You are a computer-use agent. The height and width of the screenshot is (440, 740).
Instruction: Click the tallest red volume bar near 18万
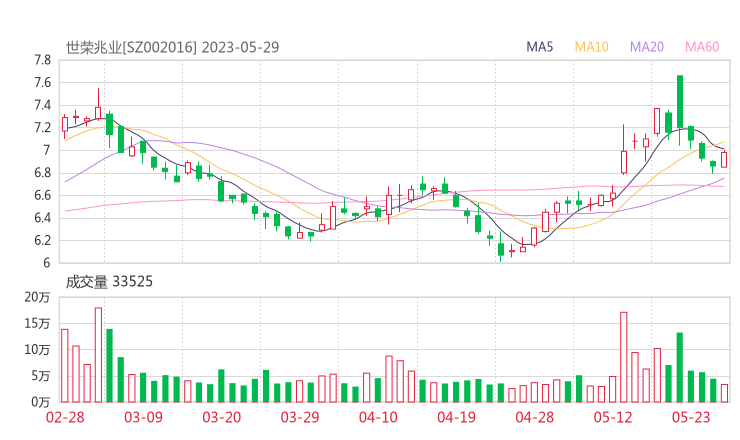98,354
